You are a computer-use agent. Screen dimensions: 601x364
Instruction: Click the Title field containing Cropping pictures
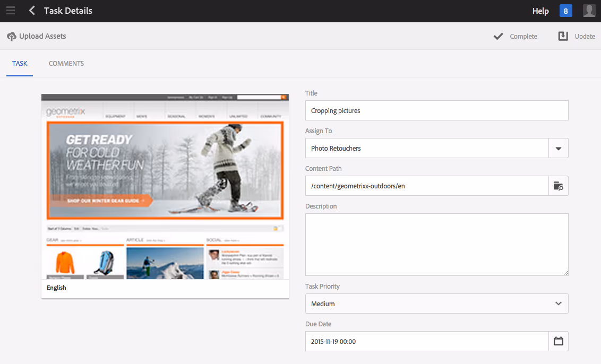pos(436,110)
